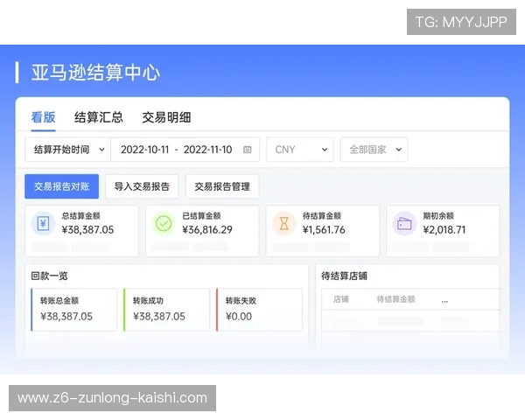Click the 转账总金额 card

(74, 310)
